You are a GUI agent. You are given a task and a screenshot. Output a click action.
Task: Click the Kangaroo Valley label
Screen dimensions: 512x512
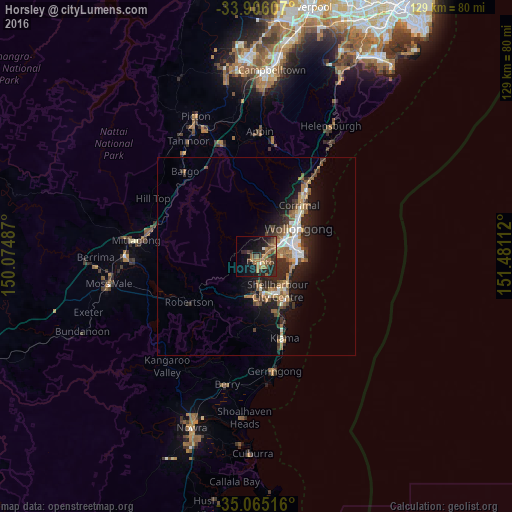point(167,366)
